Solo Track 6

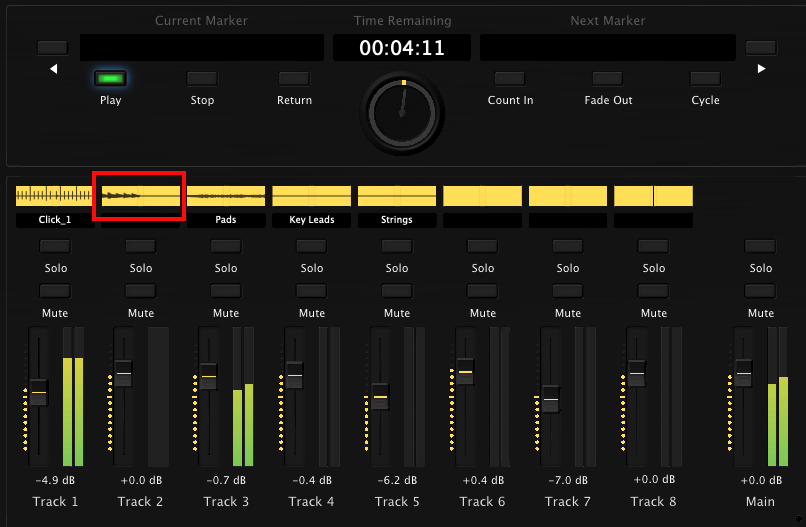tap(482, 246)
